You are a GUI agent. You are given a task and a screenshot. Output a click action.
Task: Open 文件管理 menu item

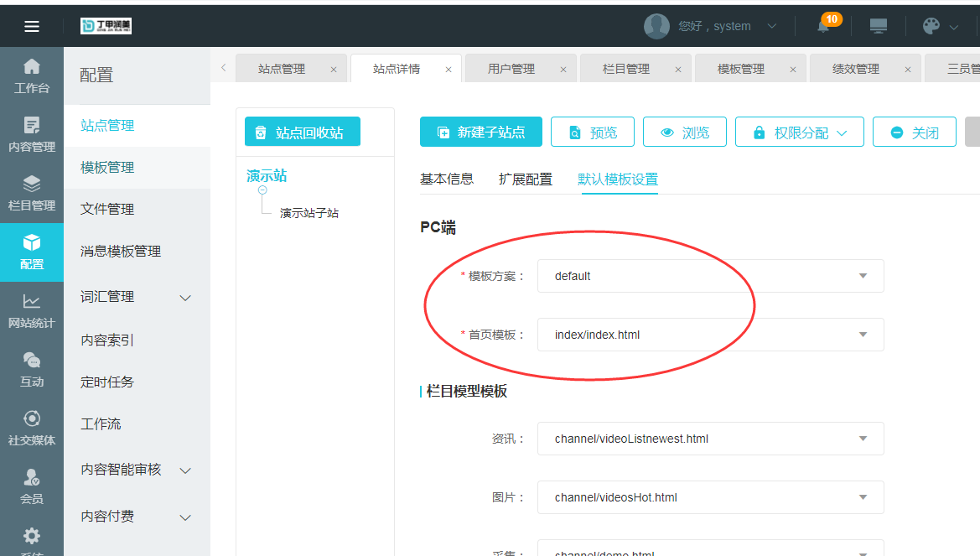click(x=107, y=210)
